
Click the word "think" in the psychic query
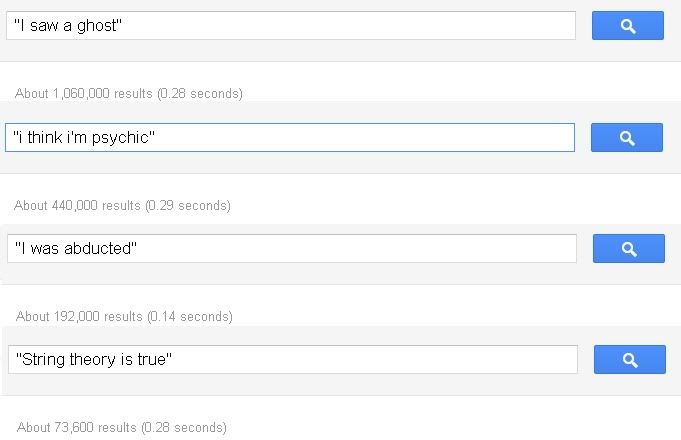pyautogui.click(x=45, y=138)
